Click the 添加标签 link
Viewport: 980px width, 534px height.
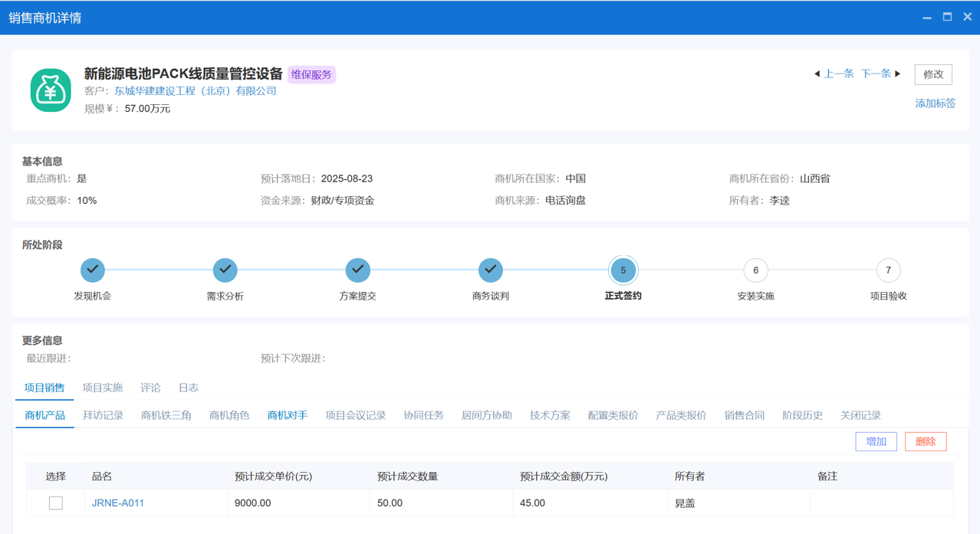pos(936,103)
